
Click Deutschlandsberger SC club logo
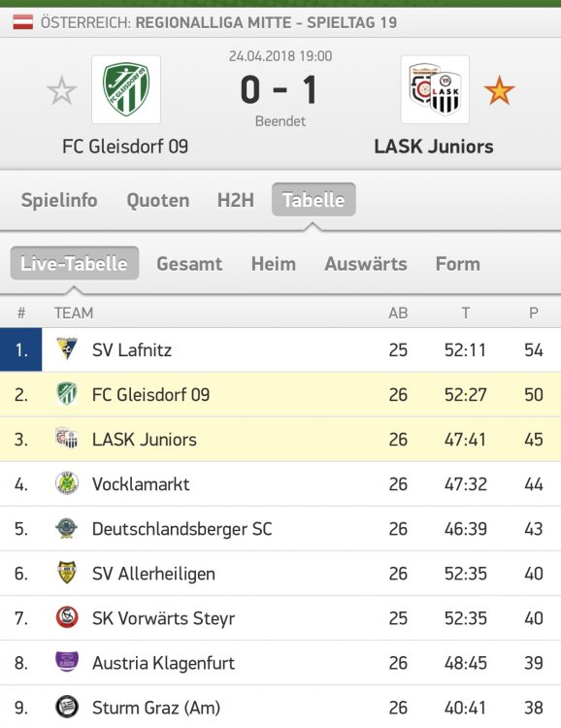click(67, 528)
